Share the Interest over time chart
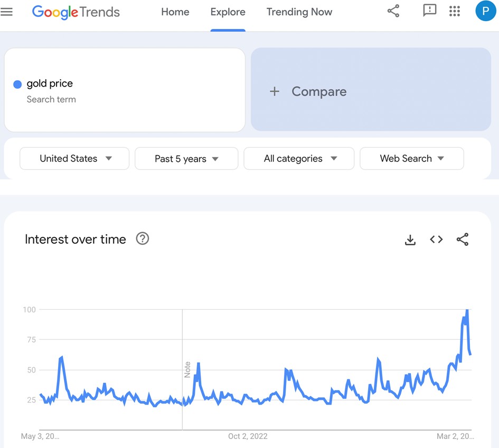499x448 pixels. point(463,240)
